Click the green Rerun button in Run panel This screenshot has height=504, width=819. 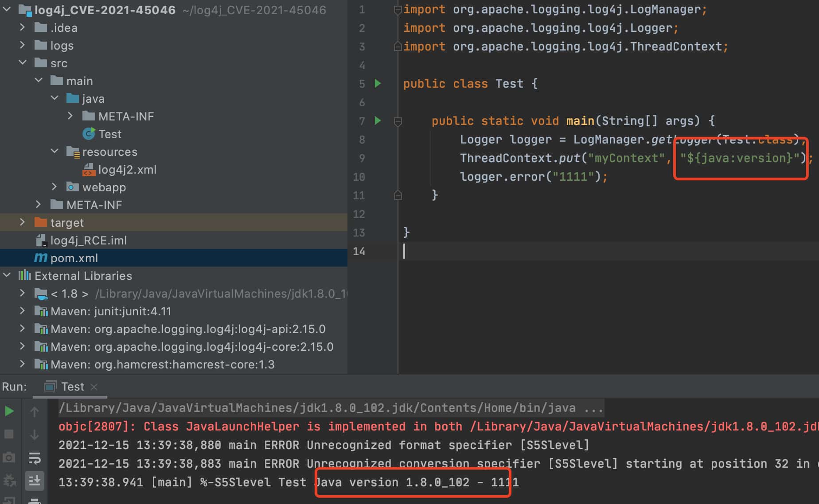(x=9, y=411)
